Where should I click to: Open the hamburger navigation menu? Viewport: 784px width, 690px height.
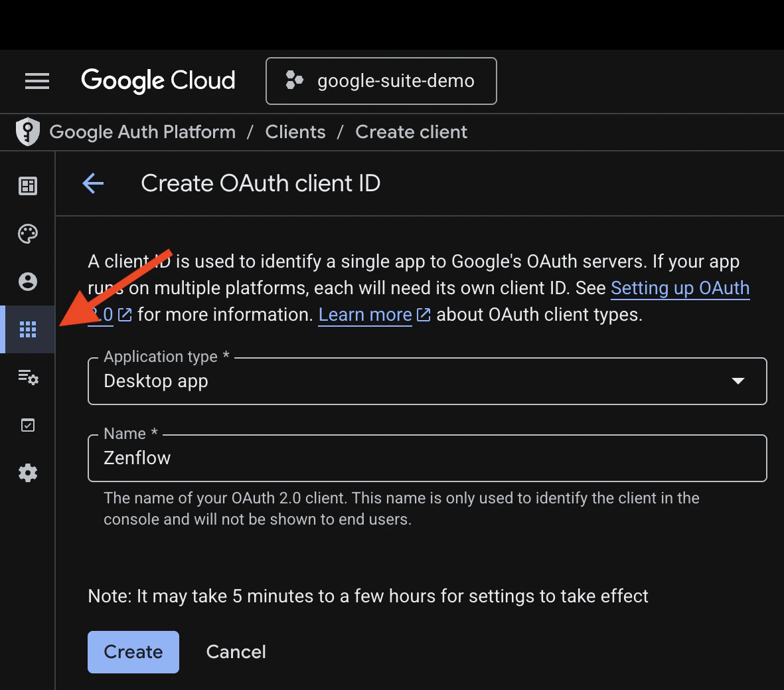pos(37,80)
